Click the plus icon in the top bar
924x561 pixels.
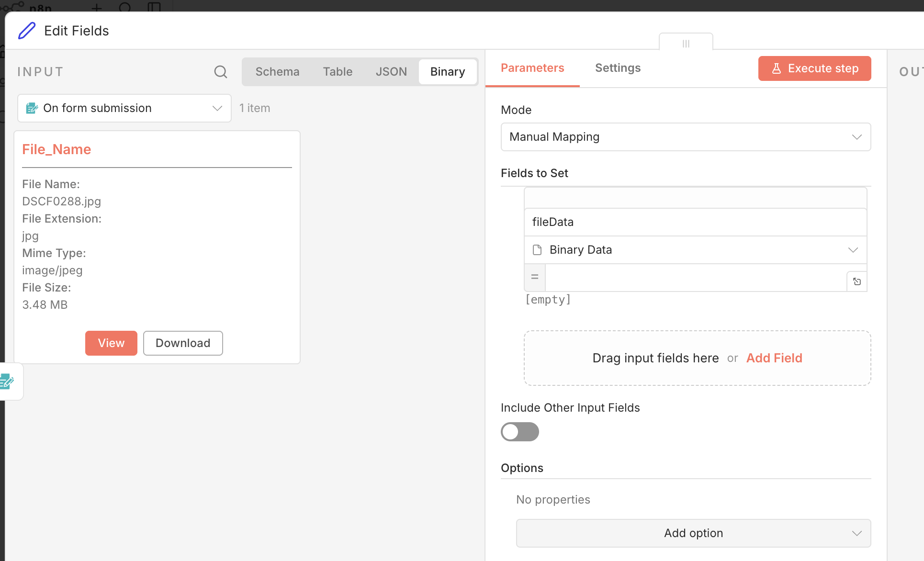tap(97, 7)
